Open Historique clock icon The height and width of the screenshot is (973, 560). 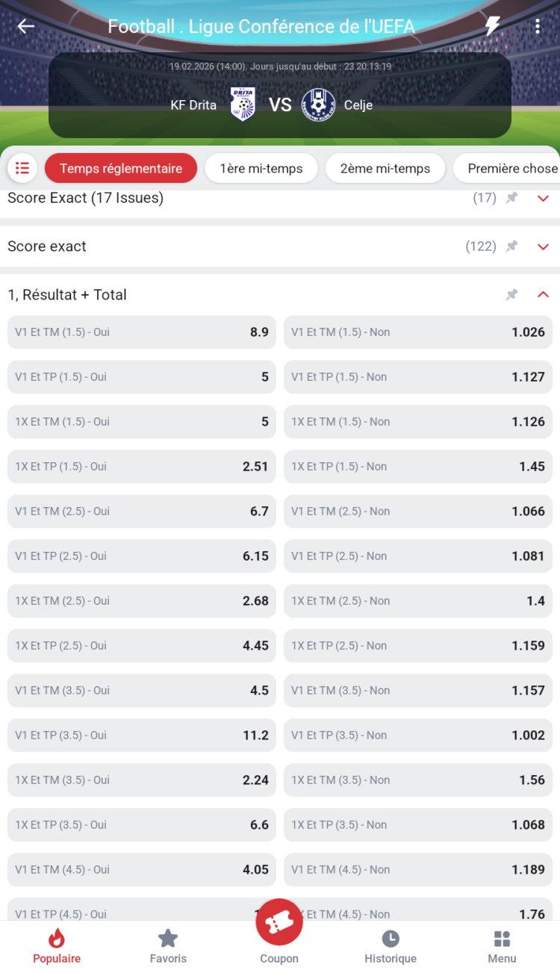pyautogui.click(x=390, y=939)
